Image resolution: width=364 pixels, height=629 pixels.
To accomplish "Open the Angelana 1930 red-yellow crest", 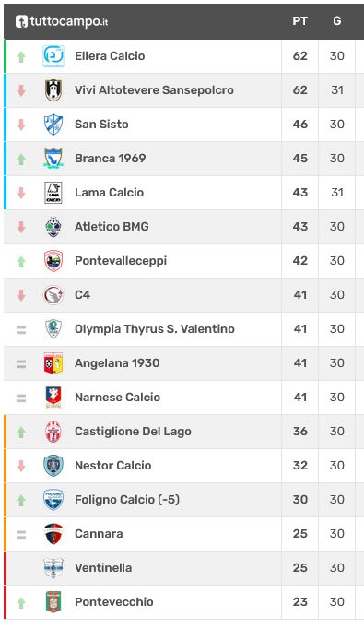I will click(53, 363).
